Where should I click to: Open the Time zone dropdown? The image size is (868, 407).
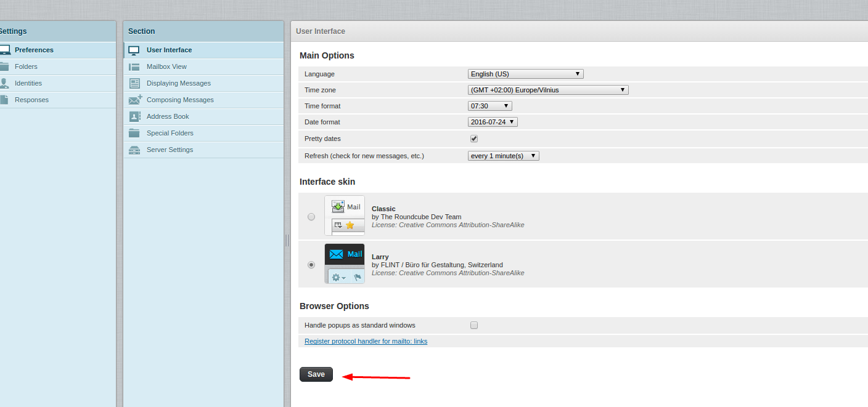tap(547, 89)
